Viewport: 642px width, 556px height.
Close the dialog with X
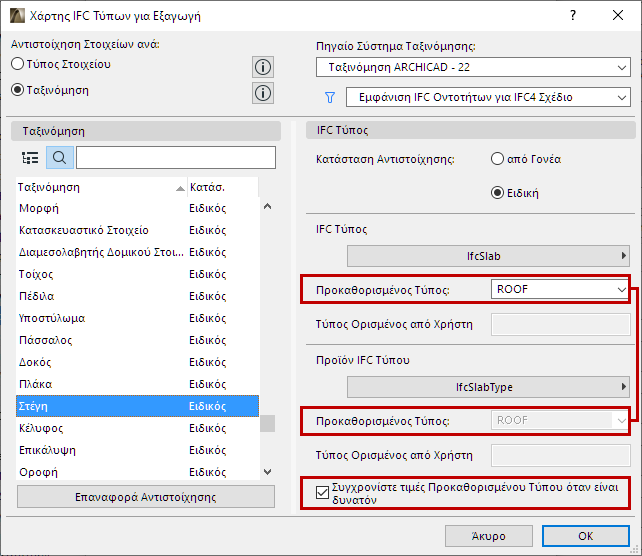618,16
